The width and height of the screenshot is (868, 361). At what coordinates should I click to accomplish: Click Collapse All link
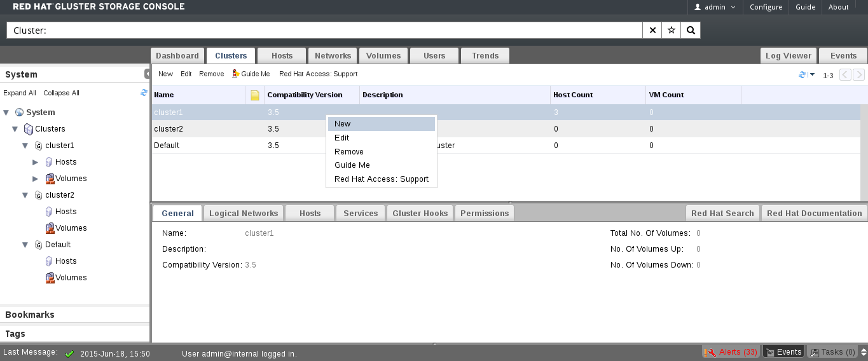click(x=61, y=93)
